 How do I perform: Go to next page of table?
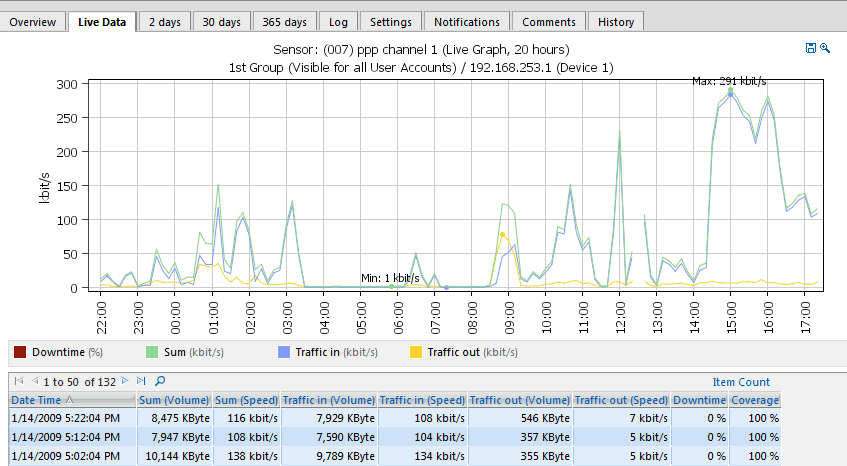(125, 381)
